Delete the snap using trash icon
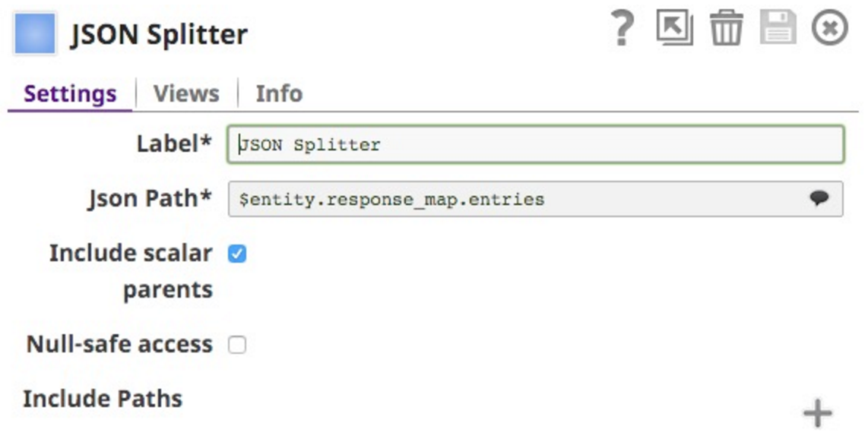 click(x=727, y=27)
